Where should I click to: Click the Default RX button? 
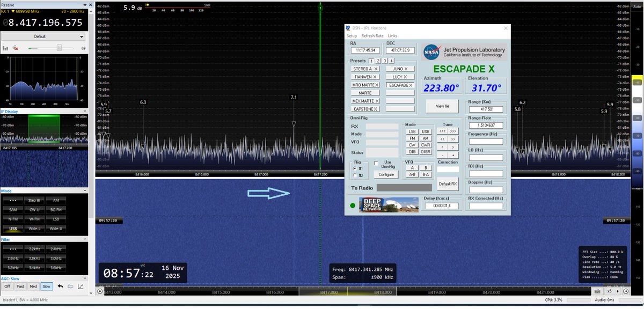pyautogui.click(x=448, y=184)
